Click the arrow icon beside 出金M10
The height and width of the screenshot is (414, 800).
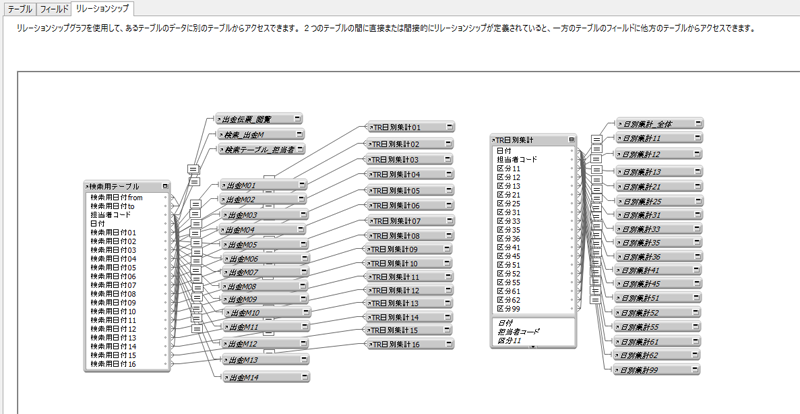coord(228,312)
